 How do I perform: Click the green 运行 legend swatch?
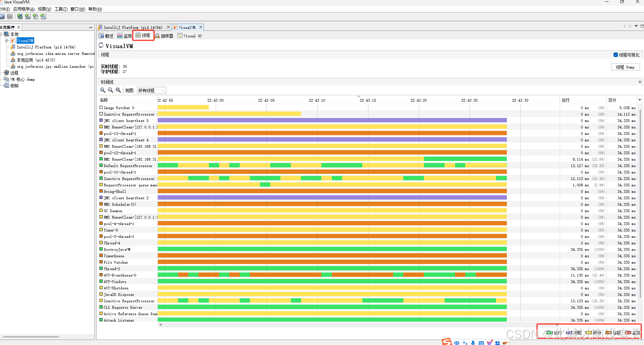click(549, 333)
